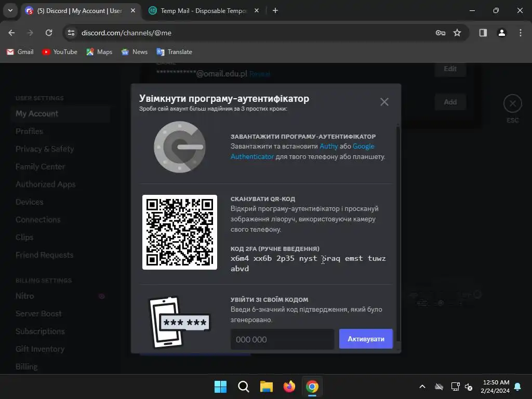Viewport: 532px width, 399px height.
Task: Click Reveal next to the email
Action: click(260, 74)
